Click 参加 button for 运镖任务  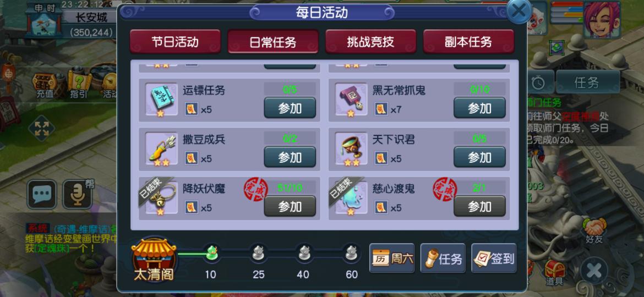pyautogui.click(x=290, y=108)
